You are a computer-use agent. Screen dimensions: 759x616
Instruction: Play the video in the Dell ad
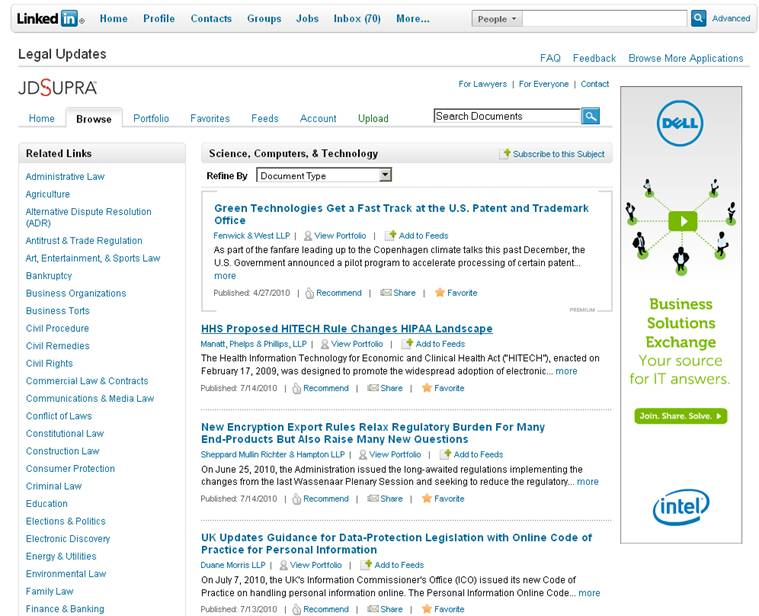pyautogui.click(x=683, y=221)
